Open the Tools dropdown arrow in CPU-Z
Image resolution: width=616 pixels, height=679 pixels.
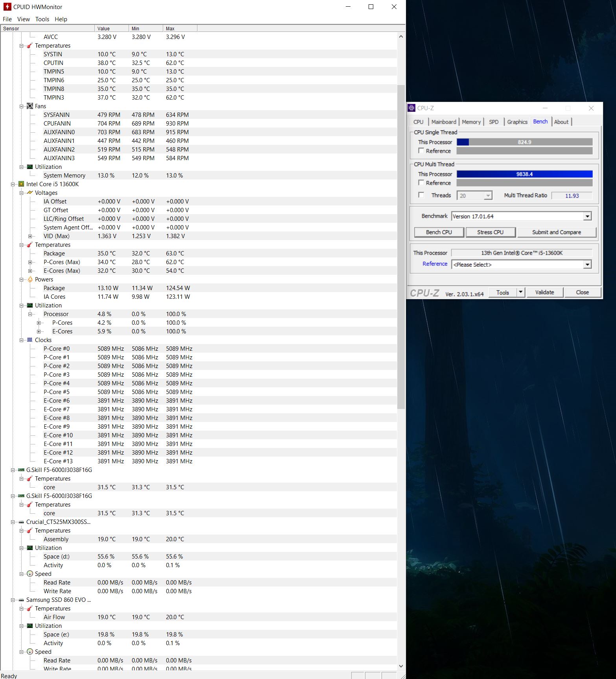click(x=521, y=292)
